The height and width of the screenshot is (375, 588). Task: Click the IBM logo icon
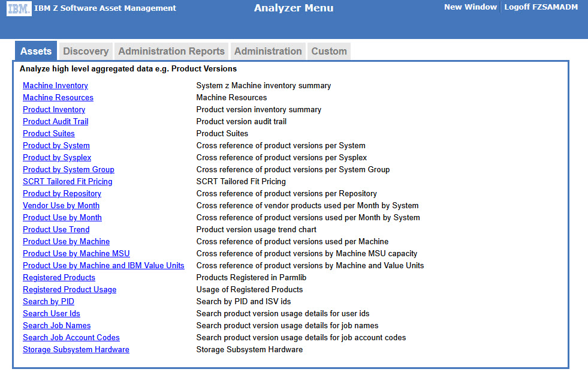pyautogui.click(x=19, y=8)
